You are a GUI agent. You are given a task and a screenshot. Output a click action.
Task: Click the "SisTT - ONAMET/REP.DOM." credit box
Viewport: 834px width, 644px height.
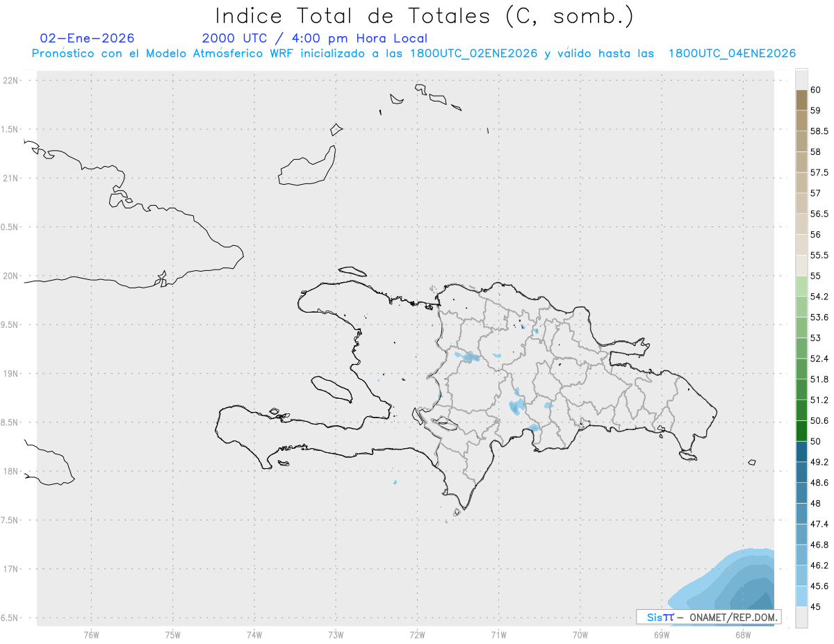(x=708, y=617)
